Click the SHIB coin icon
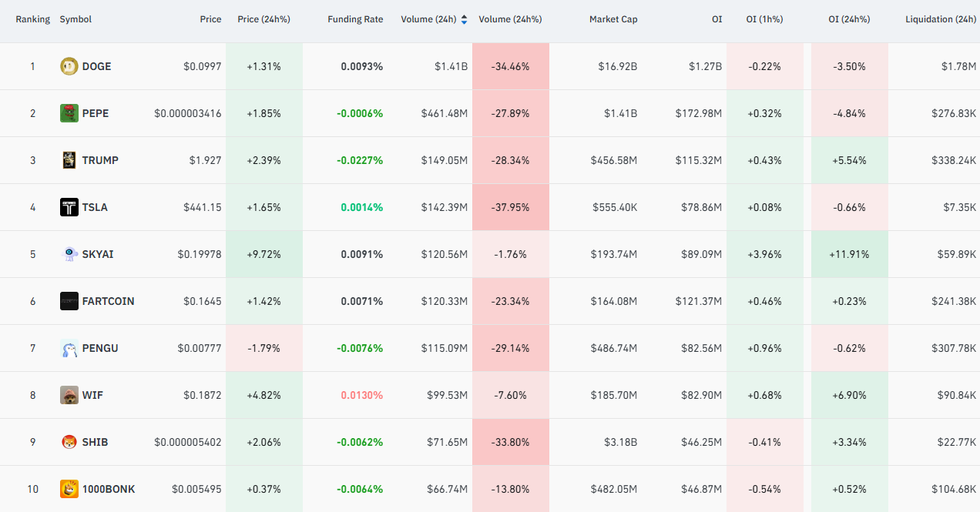Screen dimensions: 980x512 point(69,442)
